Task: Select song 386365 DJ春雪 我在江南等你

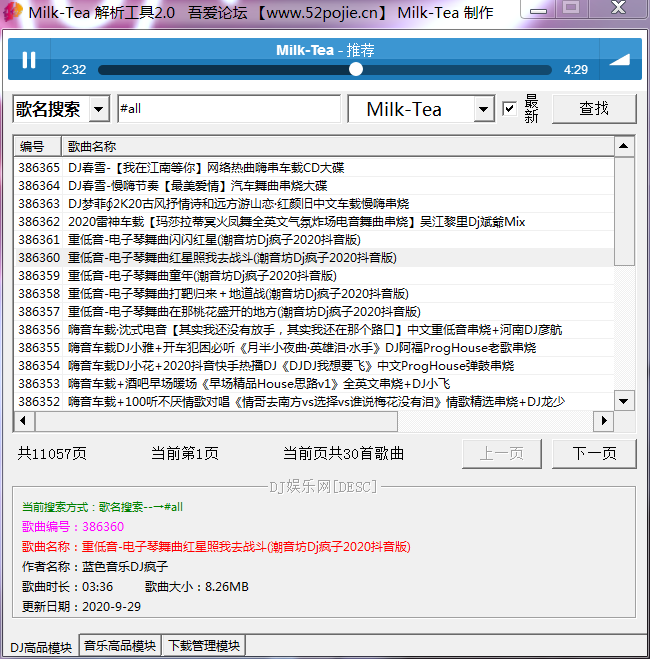Action: pyautogui.click(x=314, y=168)
